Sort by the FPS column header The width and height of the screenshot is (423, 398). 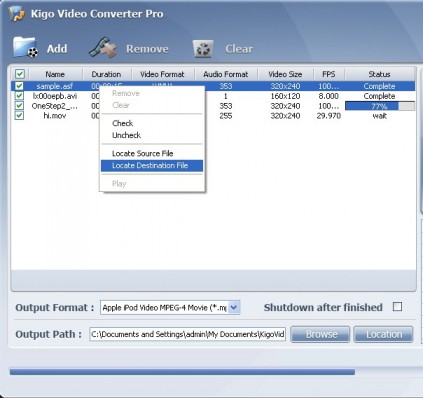(329, 74)
